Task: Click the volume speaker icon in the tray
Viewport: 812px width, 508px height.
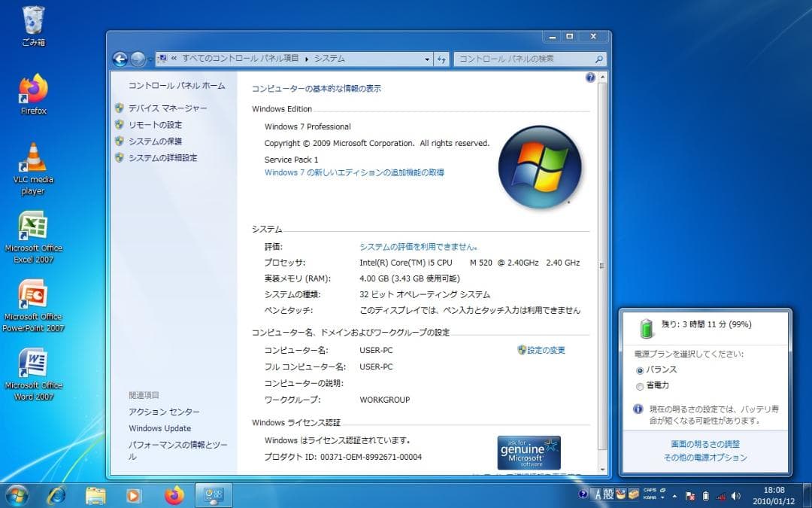Action: tap(735, 495)
